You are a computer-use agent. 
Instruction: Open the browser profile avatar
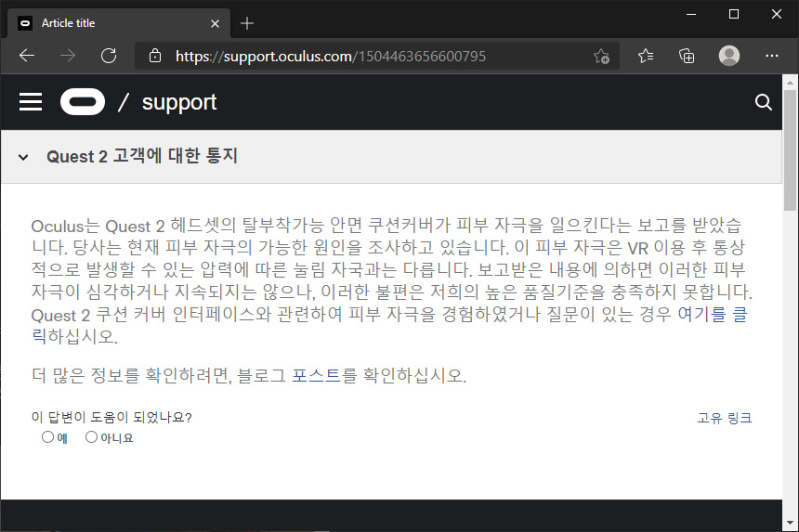point(729,56)
